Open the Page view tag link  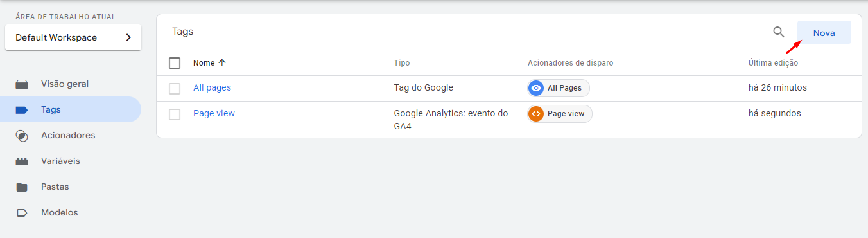pos(214,113)
